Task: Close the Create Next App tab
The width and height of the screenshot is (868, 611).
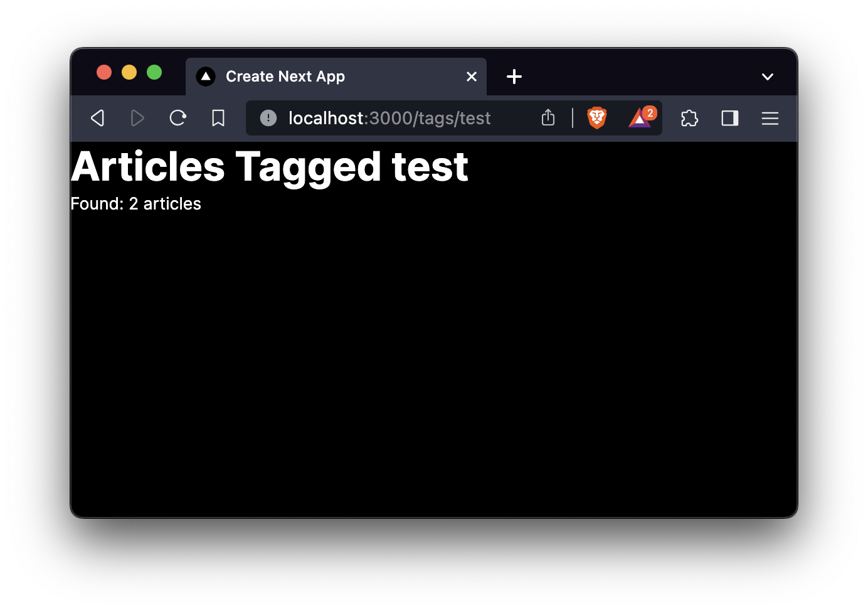Action: point(472,77)
